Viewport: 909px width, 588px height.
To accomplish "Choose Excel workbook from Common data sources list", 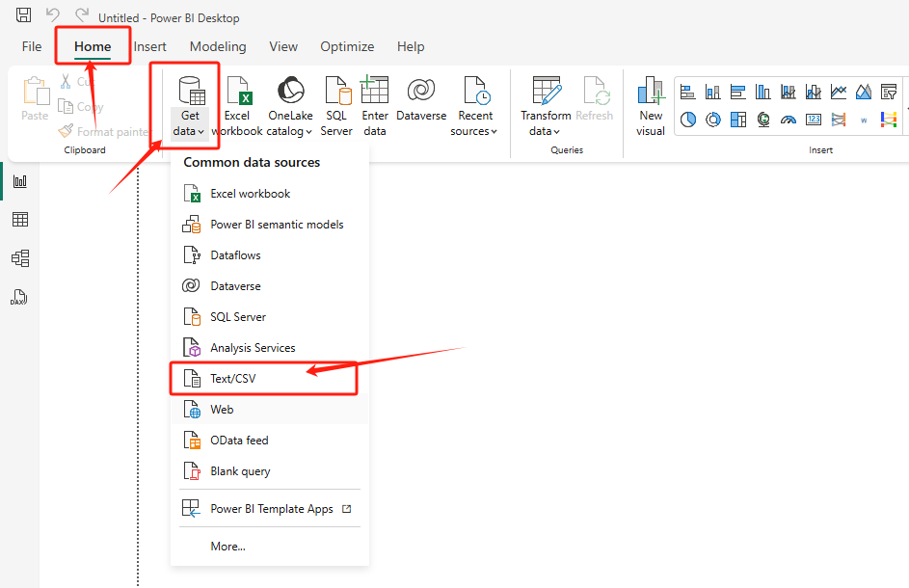I will pos(270,194).
